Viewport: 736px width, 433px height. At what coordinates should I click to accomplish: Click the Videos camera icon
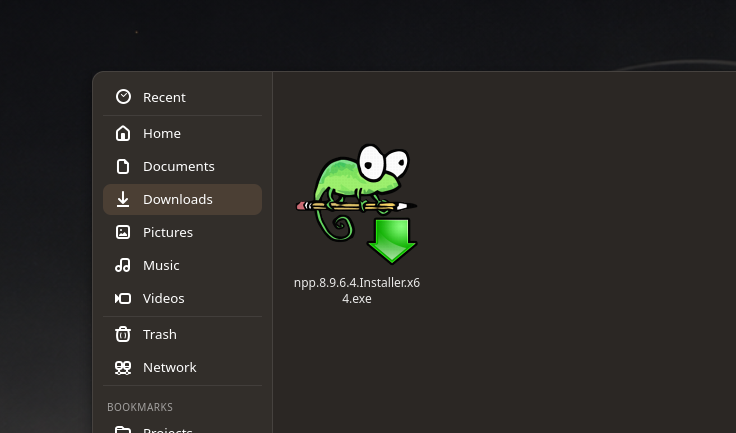pos(123,298)
